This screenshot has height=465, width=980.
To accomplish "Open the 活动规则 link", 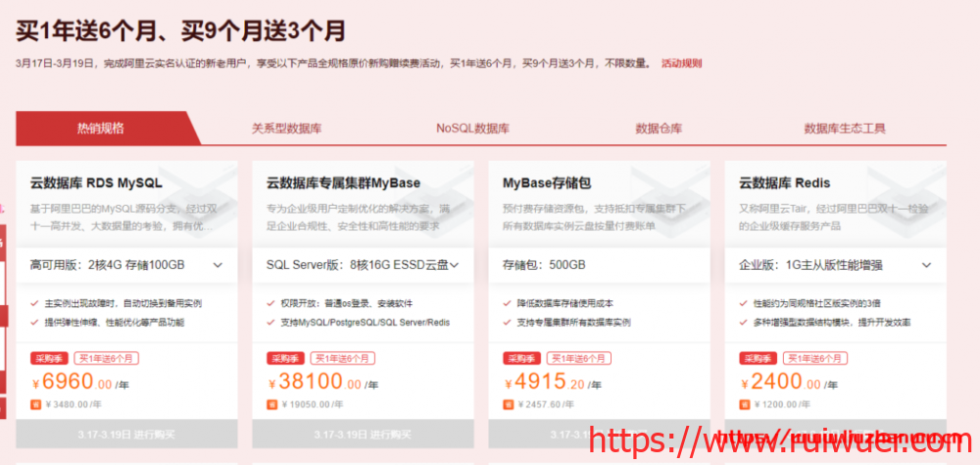I will click(x=682, y=63).
